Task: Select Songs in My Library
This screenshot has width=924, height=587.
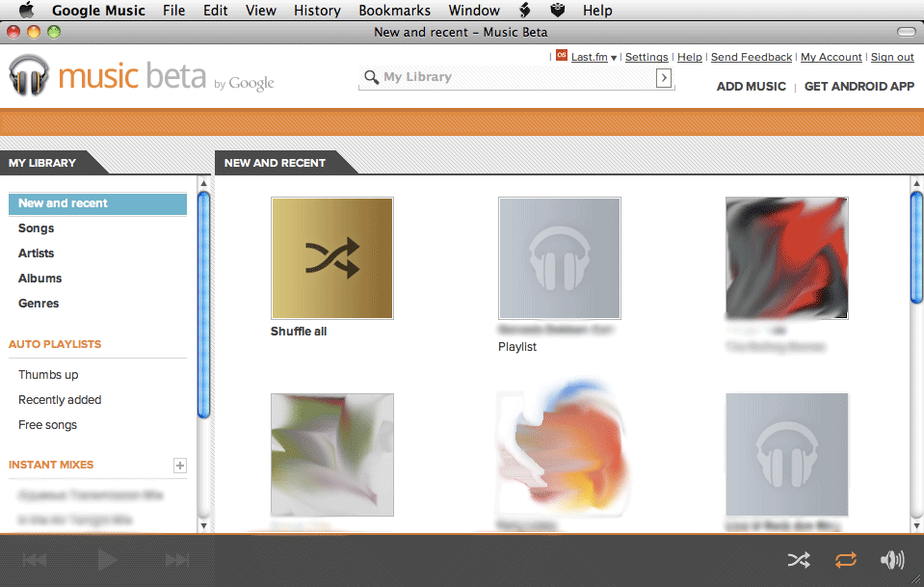Action: [x=36, y=228]
